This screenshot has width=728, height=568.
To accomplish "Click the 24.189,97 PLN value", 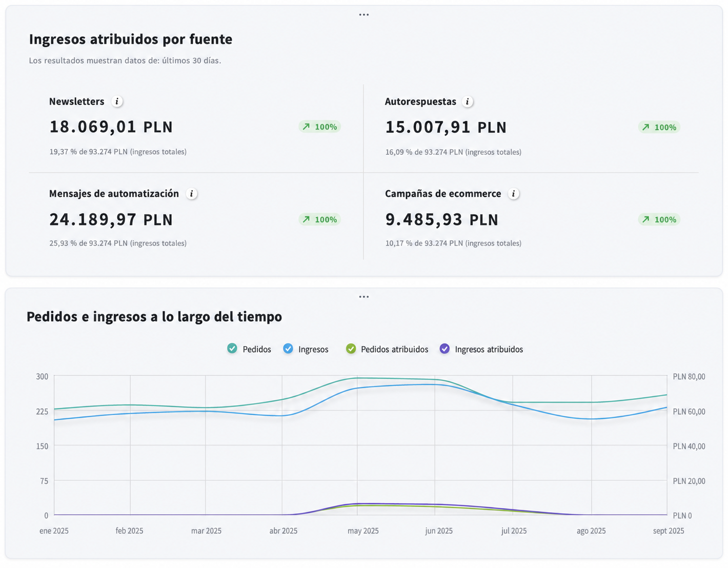I will point(111,219).
